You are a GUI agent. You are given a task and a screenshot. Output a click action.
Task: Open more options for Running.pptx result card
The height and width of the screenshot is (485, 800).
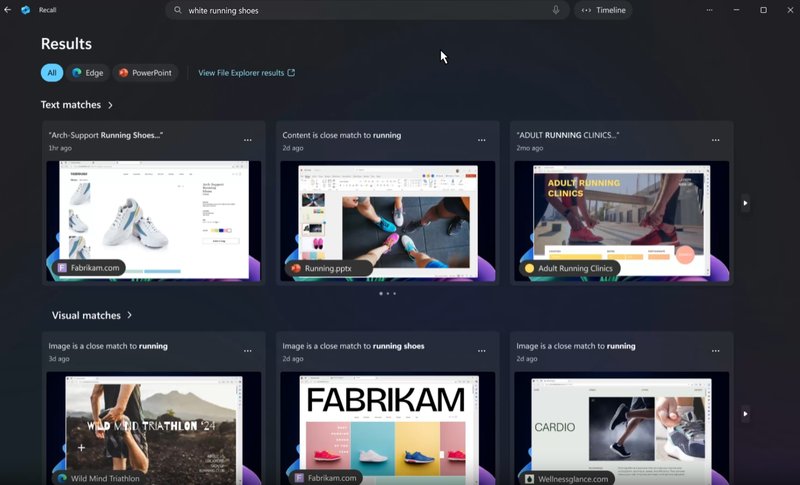click(482, 140)
